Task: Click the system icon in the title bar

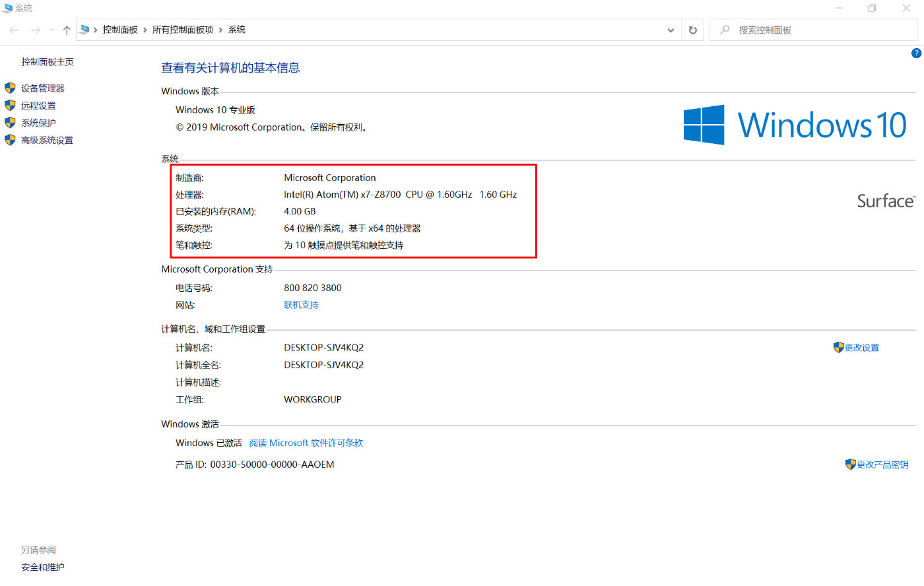Action: point(8,8)
